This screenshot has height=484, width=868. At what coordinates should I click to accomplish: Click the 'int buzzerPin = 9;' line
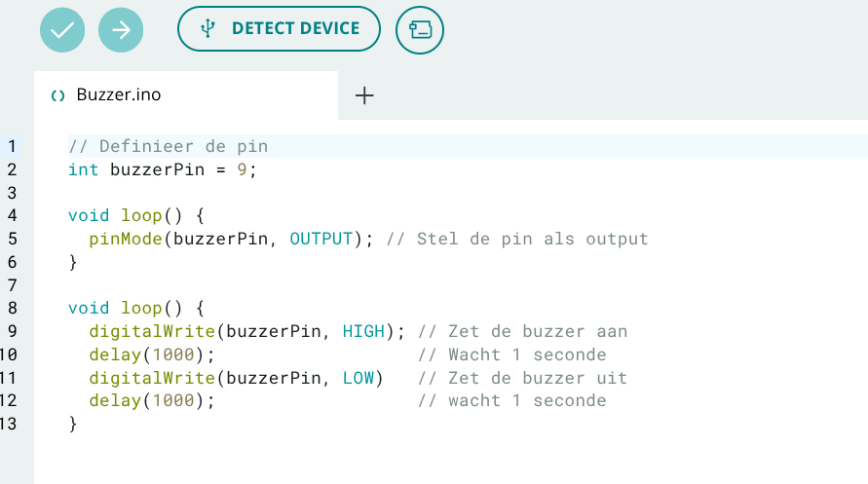point(162,169)
